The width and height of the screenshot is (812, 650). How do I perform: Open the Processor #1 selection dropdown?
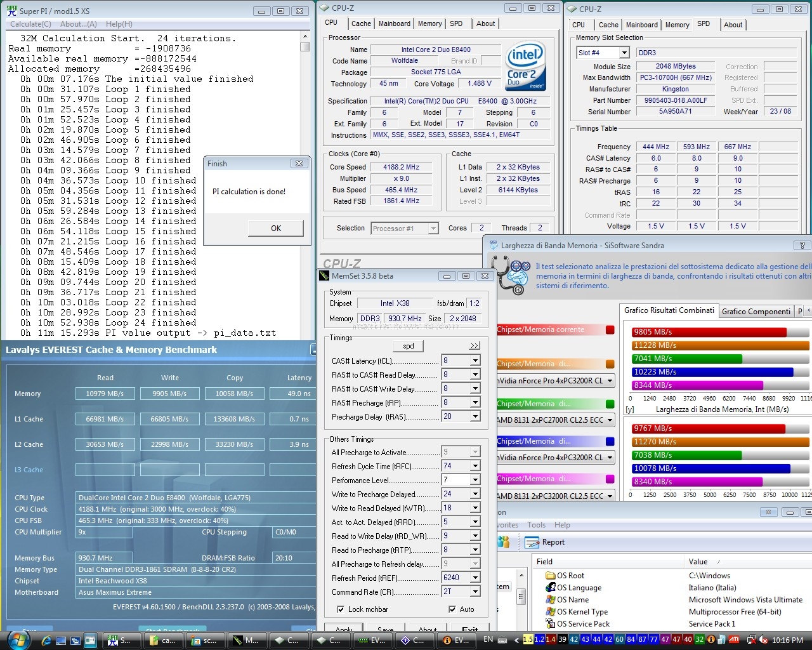tap(433, 229)
